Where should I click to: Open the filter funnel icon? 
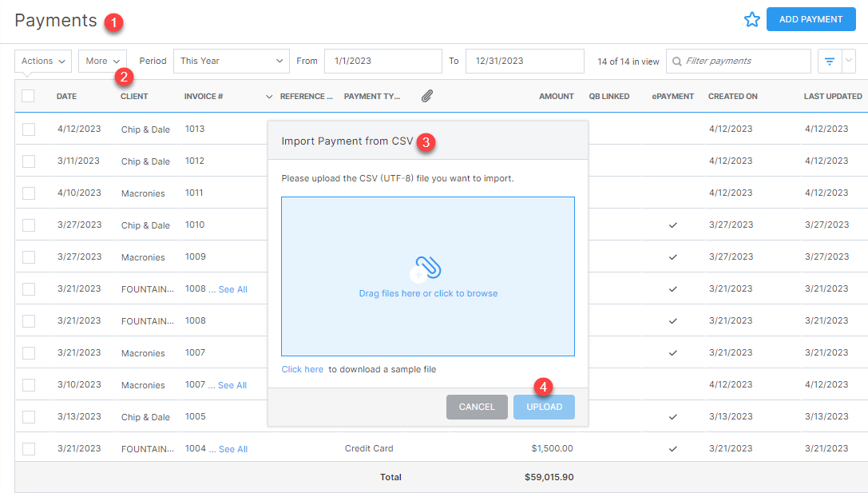pos(828,61)
